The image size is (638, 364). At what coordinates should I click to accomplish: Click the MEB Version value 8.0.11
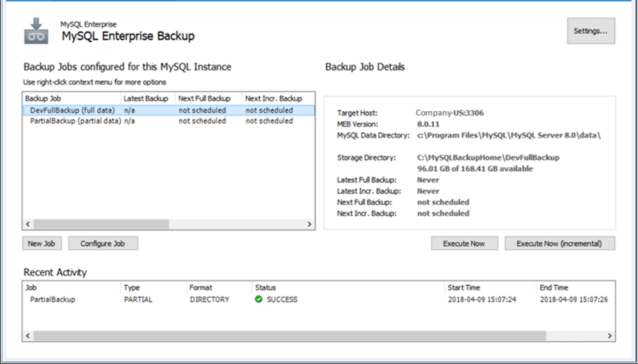(428, 124)
